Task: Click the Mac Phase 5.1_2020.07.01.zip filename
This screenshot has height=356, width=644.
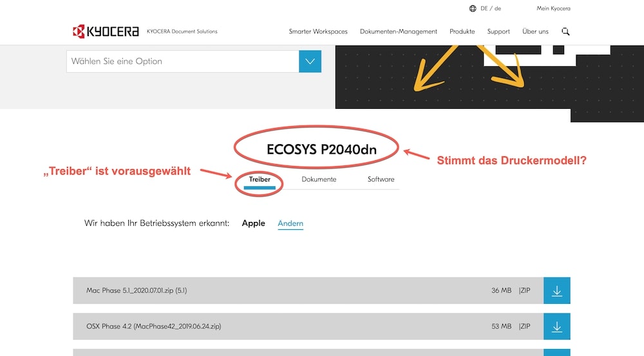Action: pyautogui.click(x=137, y=291)
